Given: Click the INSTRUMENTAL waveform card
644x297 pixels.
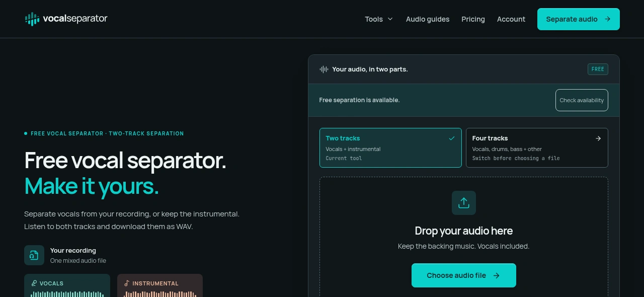Looking at the screenshot, I should point(160,285).
